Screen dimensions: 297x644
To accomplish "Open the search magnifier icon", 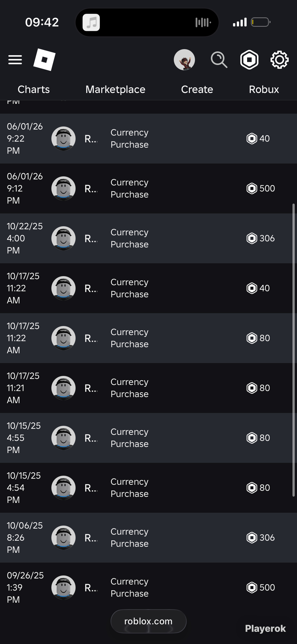I will point(219,60).
